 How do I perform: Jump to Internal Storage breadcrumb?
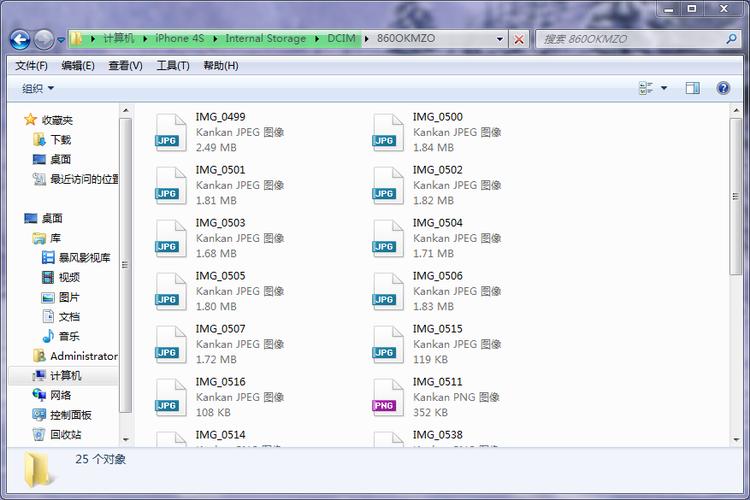(265, 38)
